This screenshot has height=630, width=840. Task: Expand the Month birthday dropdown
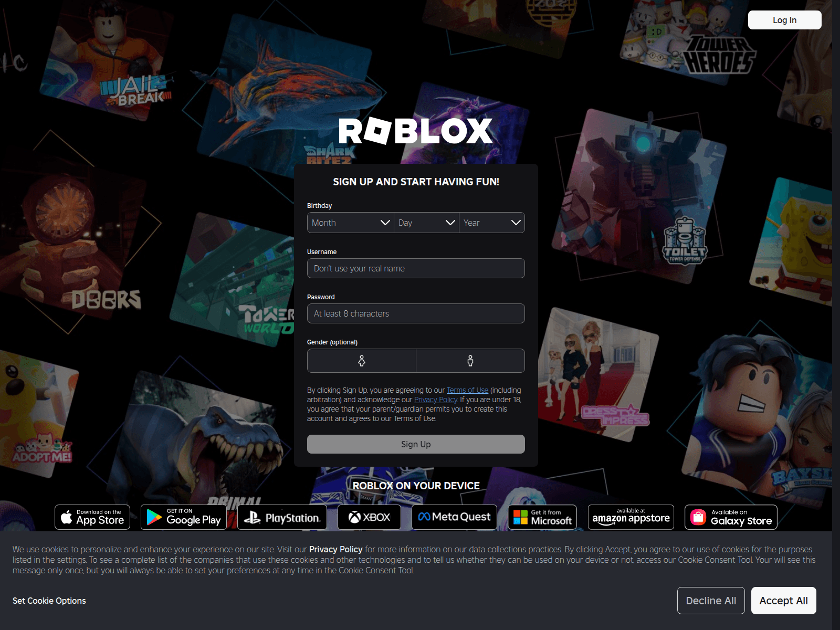click(x=351, y=223)
